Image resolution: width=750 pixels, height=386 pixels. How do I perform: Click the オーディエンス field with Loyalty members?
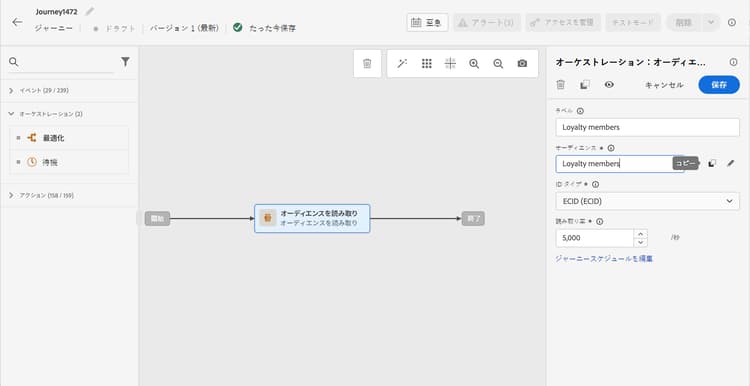pos(619,164)
